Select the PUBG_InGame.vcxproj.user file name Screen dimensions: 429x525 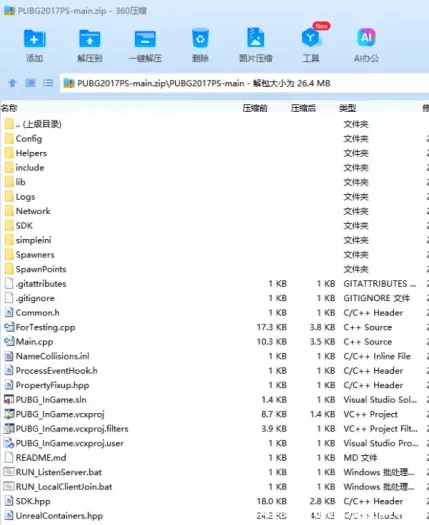pos(70,443)
